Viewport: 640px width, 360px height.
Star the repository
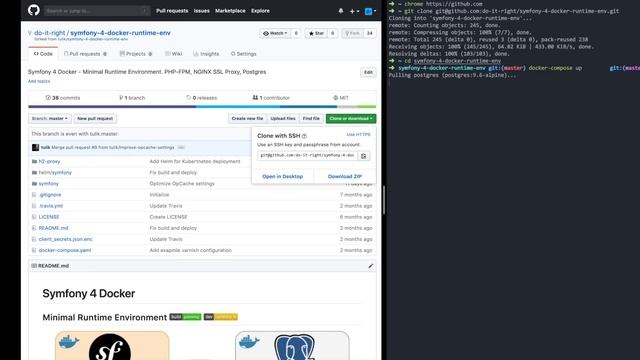tap(316, 33)
